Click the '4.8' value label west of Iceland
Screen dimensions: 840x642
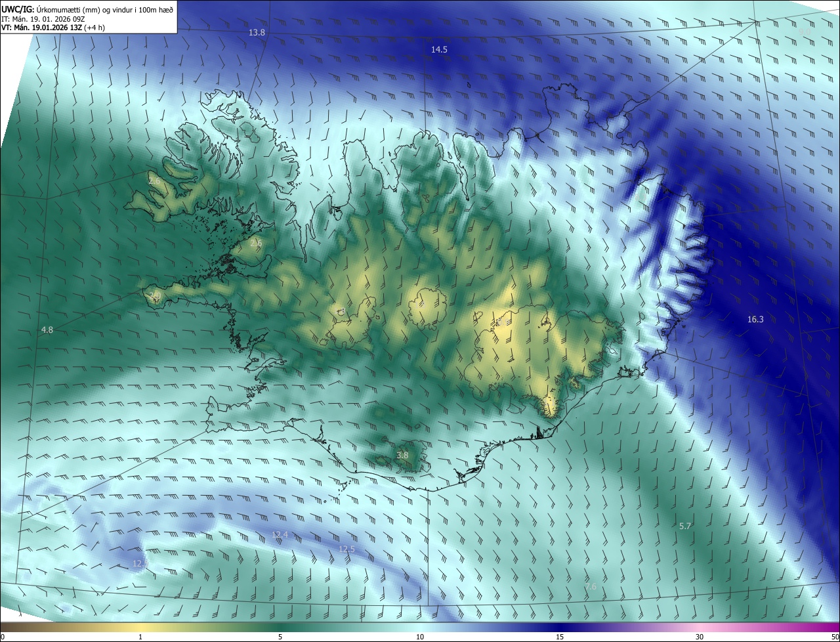(47, 330)
